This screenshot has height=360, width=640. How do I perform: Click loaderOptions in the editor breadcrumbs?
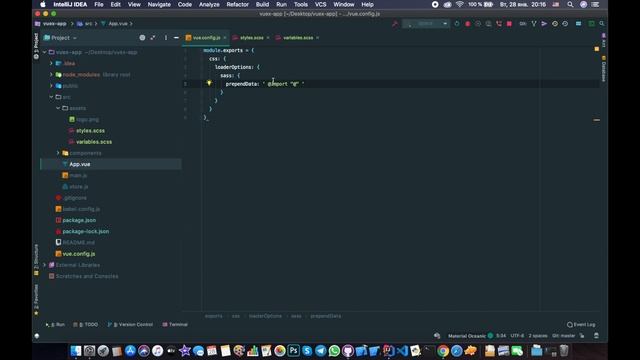[265, 316]
